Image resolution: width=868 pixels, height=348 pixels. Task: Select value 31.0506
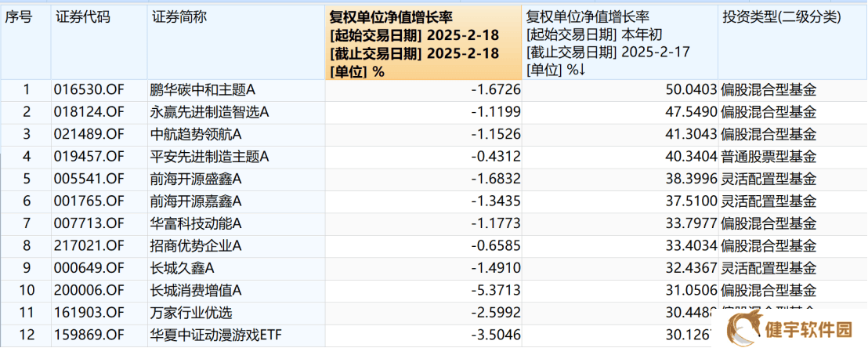[693, 290]
